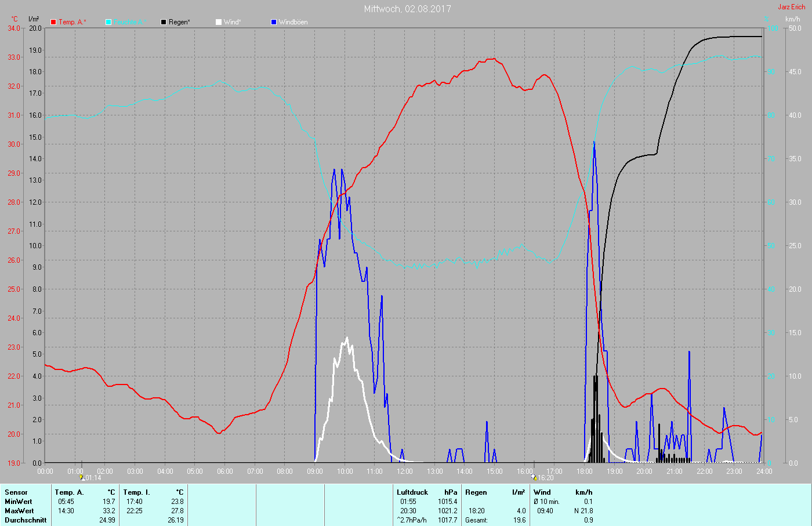Click the 'Gesamt:' rain total label
Viewport: 812px width, 526px height.
(477, 520)
